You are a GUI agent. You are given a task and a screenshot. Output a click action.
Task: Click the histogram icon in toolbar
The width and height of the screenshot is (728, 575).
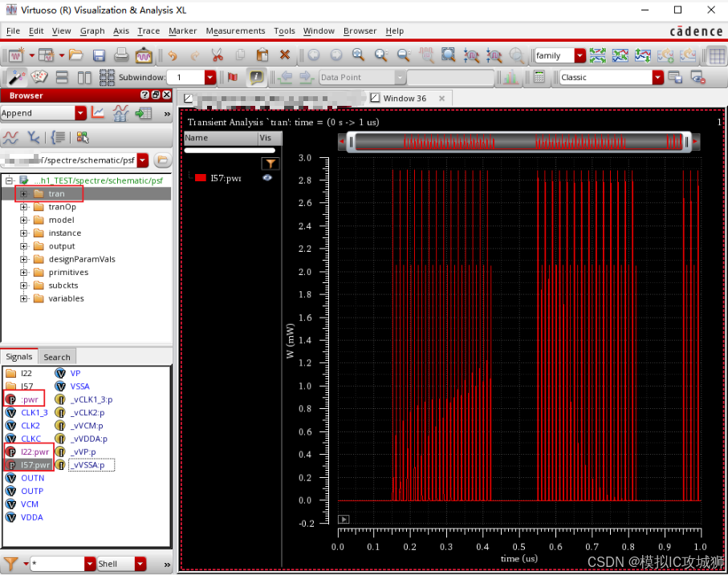pyautogui.click(x=510, y=78)
